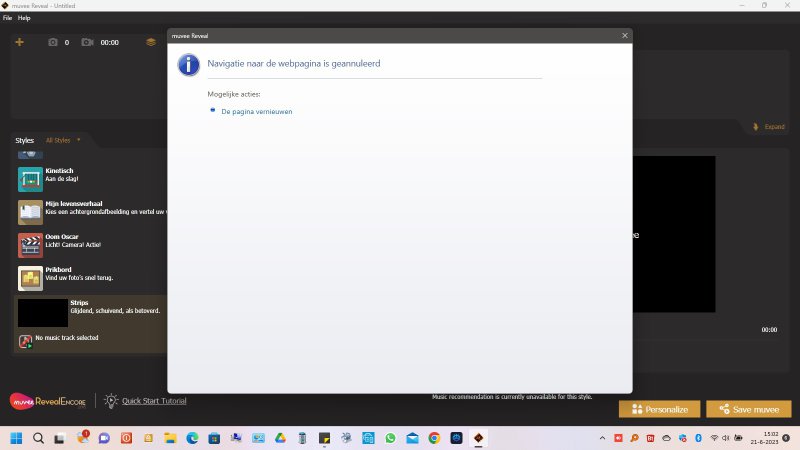Viewport: 800px width, 450px height.
Task: Click the De pagina vernieuwen link
Action: tap(256, 111)
